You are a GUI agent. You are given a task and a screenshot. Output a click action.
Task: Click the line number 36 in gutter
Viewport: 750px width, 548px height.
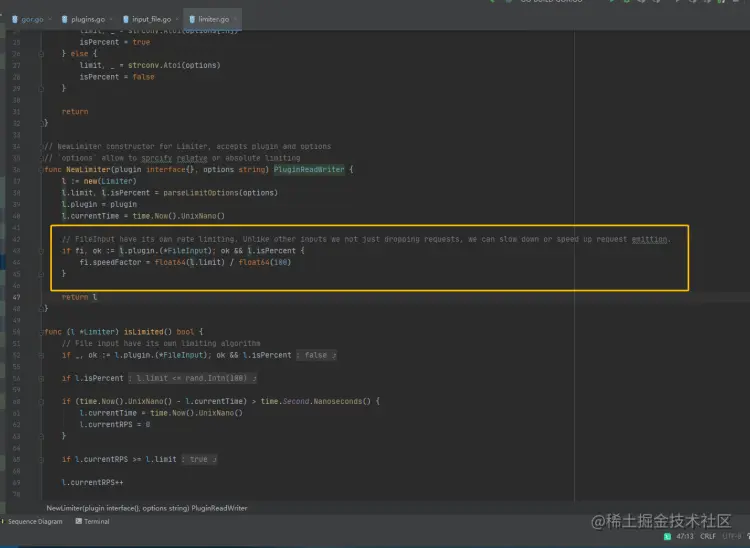[x=16, y=170]
